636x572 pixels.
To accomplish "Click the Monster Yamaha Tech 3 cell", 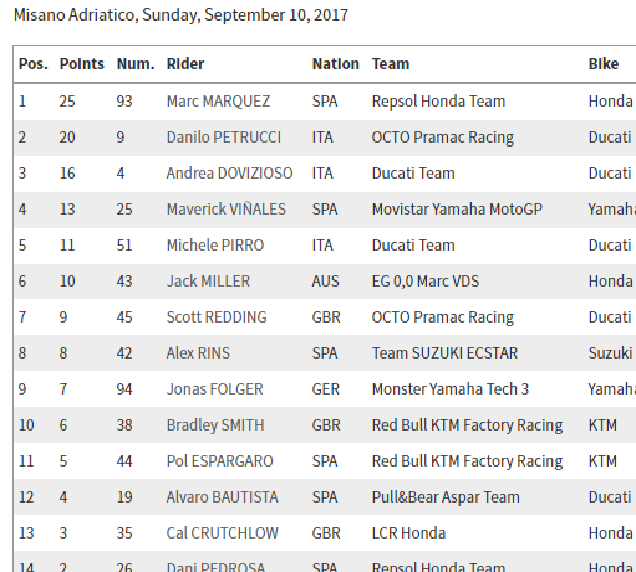I will pyautogui.click(x=450, y=389).
